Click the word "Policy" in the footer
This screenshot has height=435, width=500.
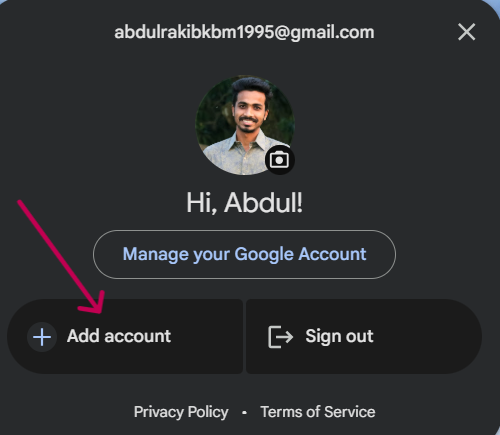point(208,412)
